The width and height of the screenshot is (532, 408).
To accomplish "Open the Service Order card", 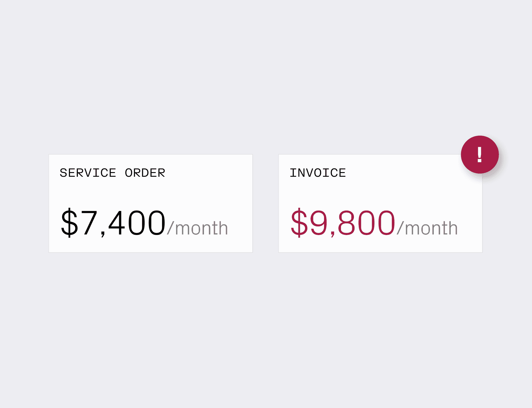I will [151, 203].
